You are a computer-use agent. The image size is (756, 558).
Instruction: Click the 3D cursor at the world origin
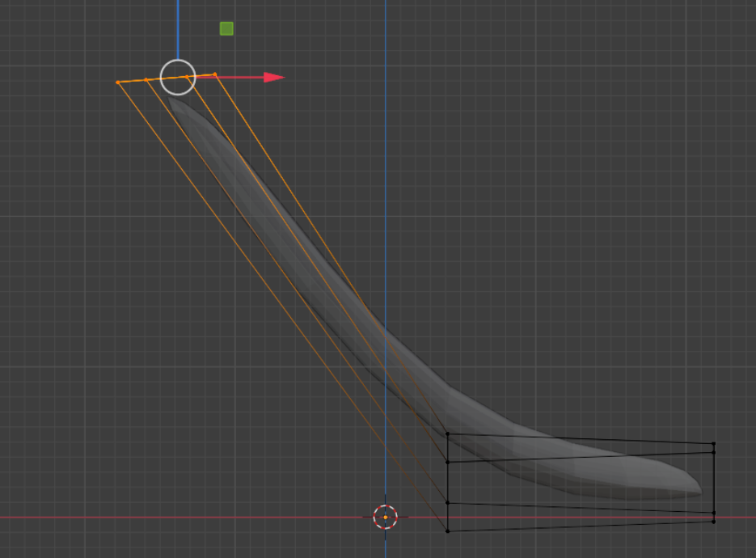385,517
